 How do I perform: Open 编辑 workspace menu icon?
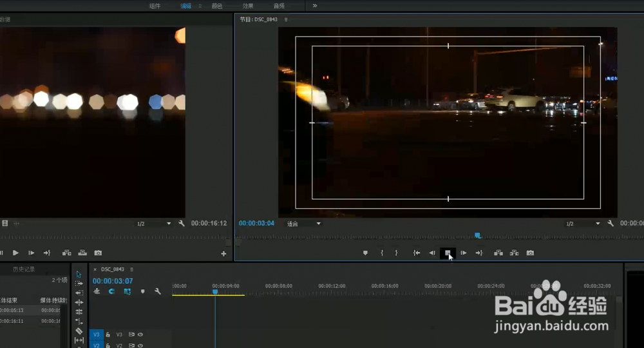(200, 6)
